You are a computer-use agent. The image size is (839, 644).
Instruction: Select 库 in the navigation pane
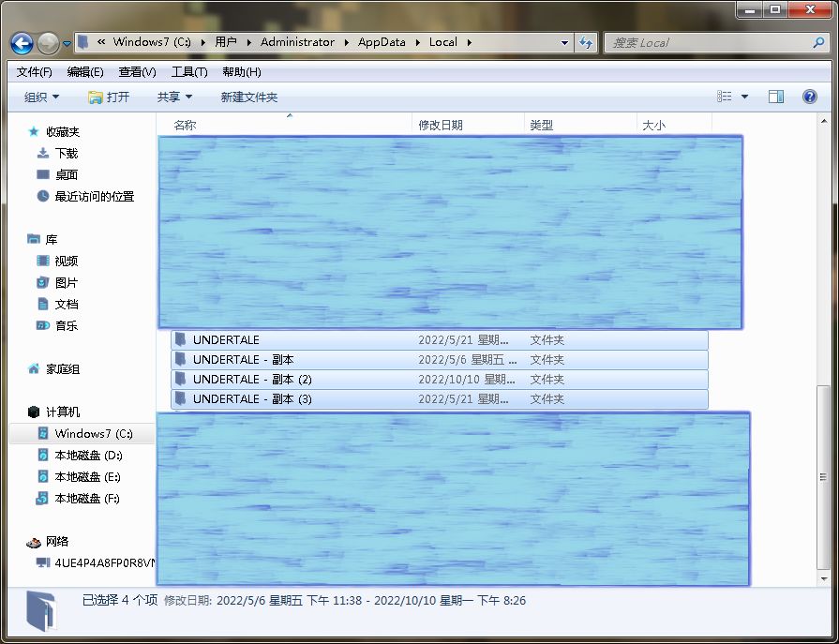coord(52,239)
